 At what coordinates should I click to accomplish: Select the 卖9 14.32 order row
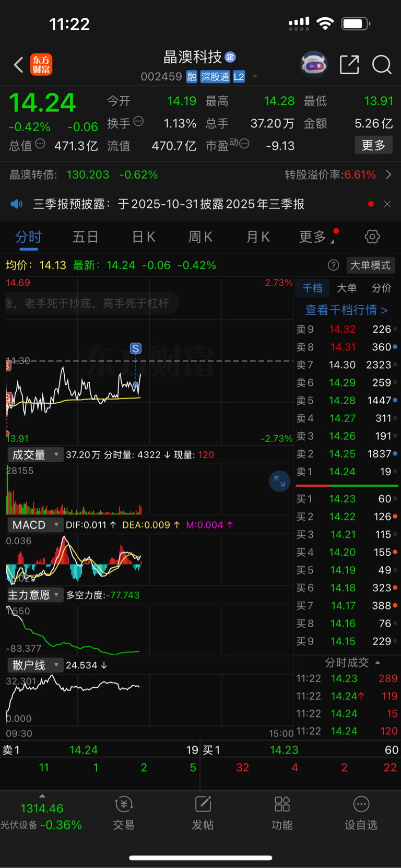(347, 330)
